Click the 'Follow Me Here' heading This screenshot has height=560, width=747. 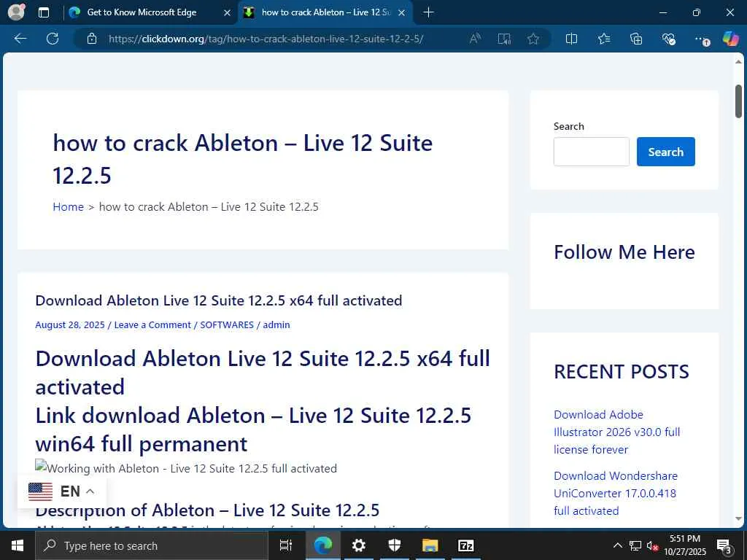tap(624, 252)
